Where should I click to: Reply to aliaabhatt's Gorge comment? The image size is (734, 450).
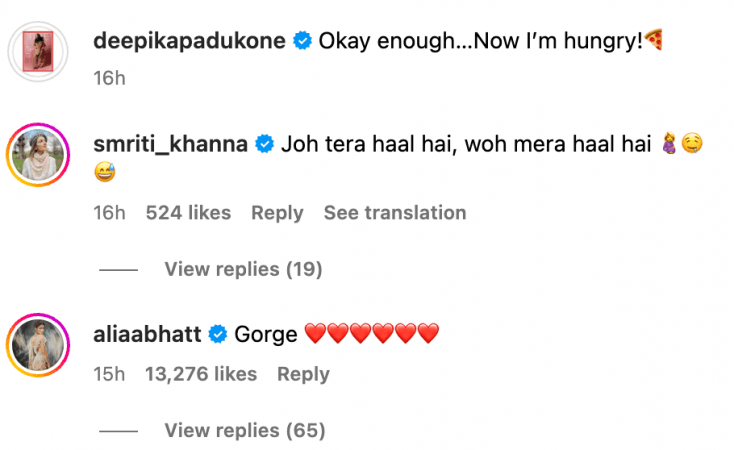(x=303, y=374)
